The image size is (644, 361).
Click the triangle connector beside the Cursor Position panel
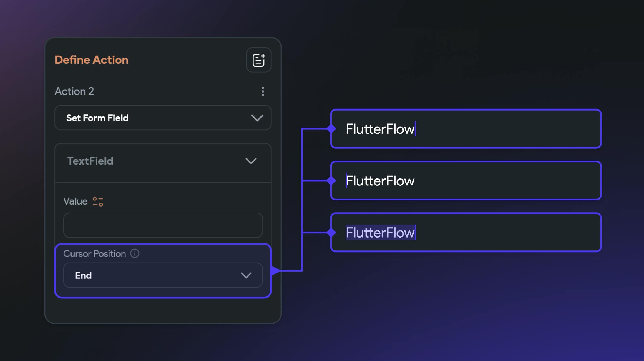(275, 270)
